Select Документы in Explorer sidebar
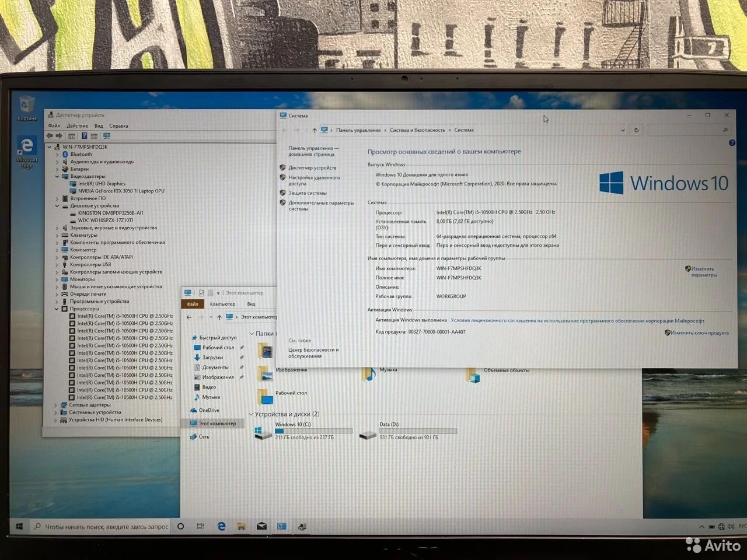The width and height of the screenshot is (747, 560). [x=215, y=367]
